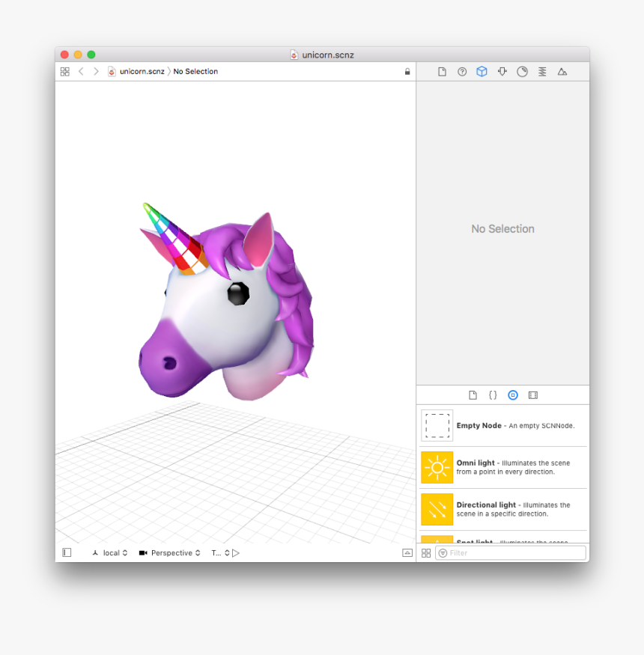The image size is (644, 655).
Task: Toggle the scene graph view panel
Action: click(x=67, y=552)
